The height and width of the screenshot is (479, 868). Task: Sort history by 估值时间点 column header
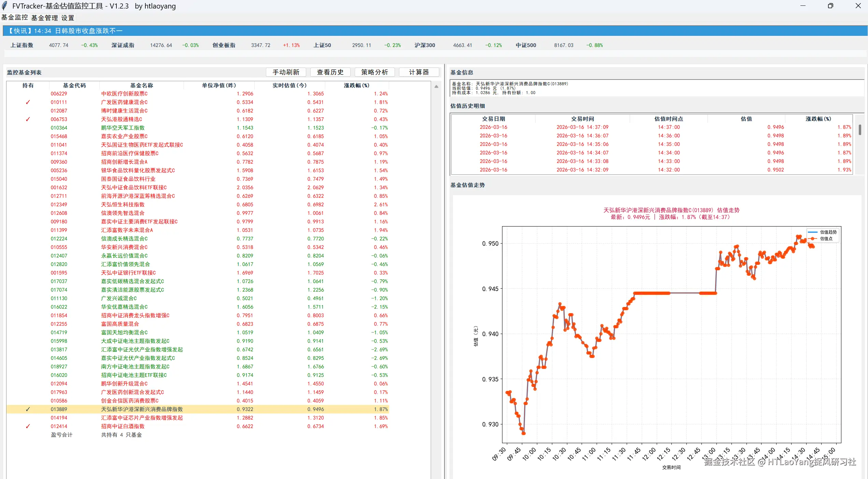tap(668, 119)
